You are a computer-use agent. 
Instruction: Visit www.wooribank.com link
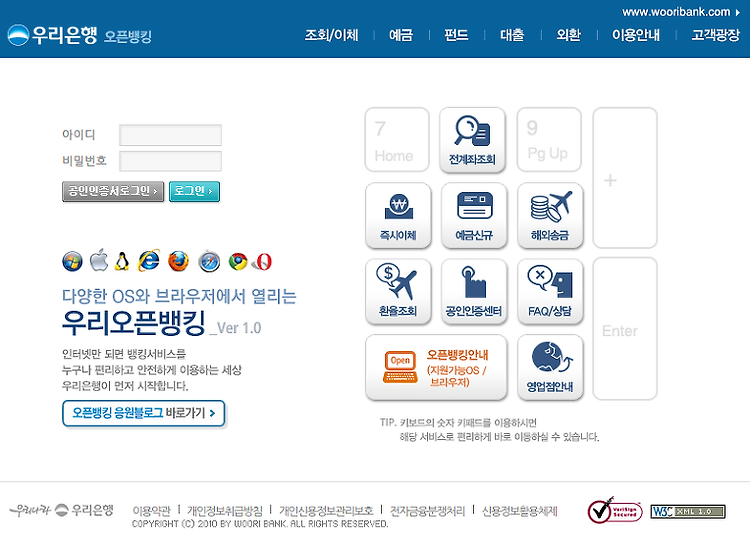(x=680, y=12)
